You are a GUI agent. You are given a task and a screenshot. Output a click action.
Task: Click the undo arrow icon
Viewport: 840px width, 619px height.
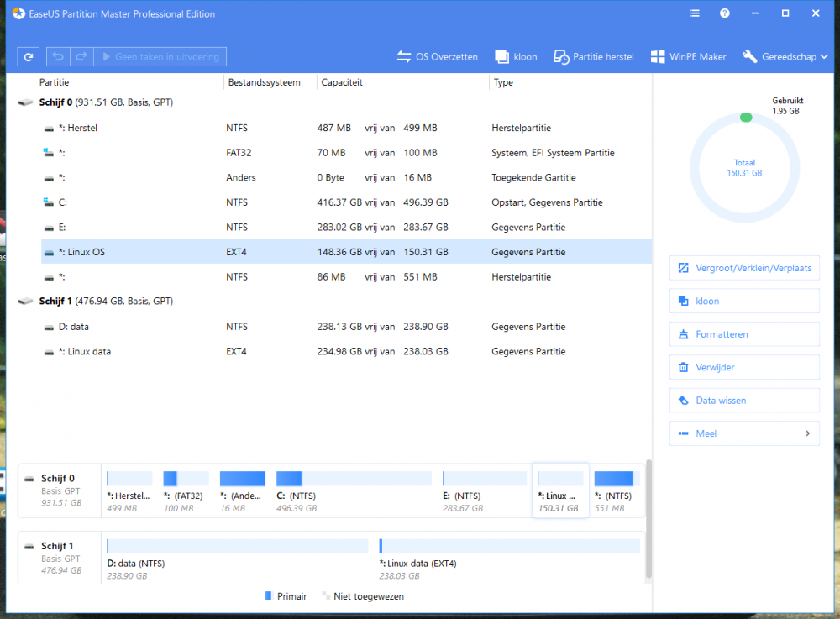(58, 56)
